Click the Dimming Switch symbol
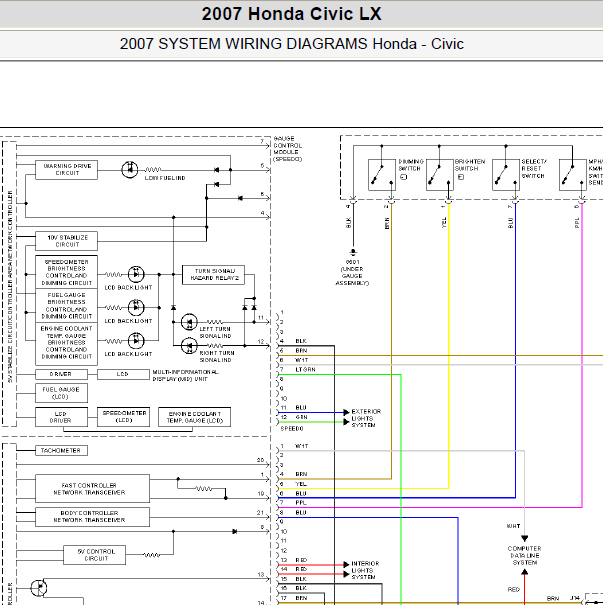603x605 pixels. tap(382, 175)
